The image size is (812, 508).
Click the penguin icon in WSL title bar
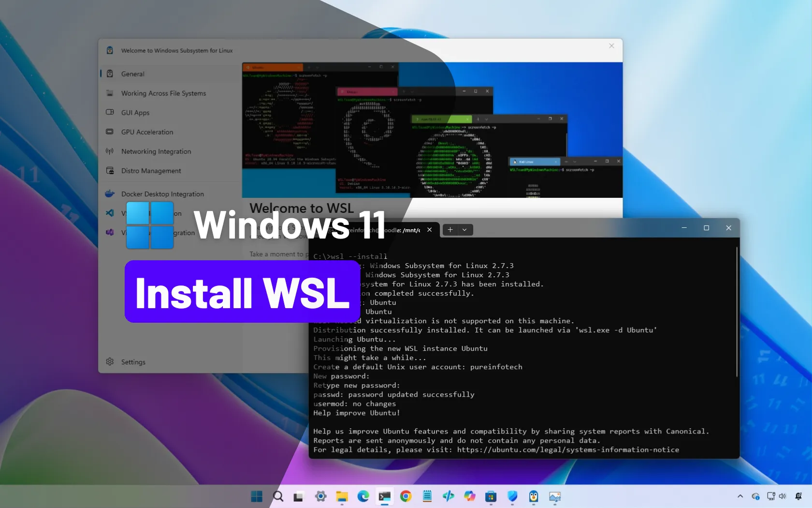110,50
